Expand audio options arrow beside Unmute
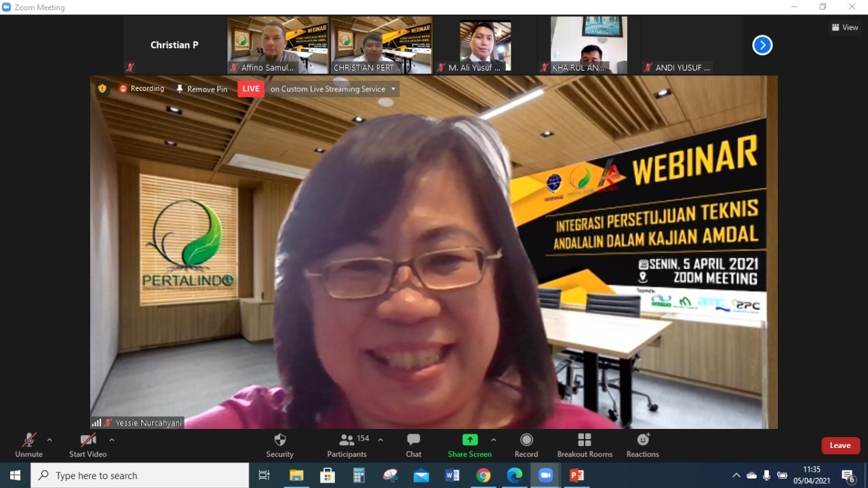Image resolution: width=868 pixels, height=488 pixels. pos(50,440)
